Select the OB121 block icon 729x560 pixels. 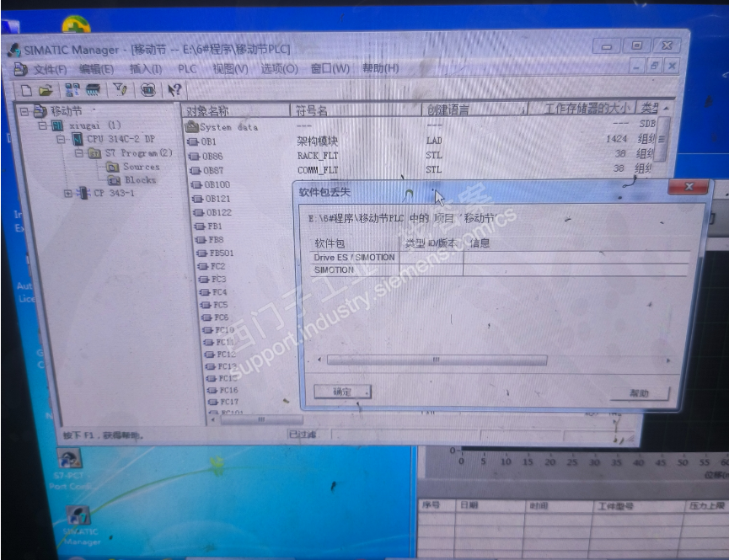199,199
